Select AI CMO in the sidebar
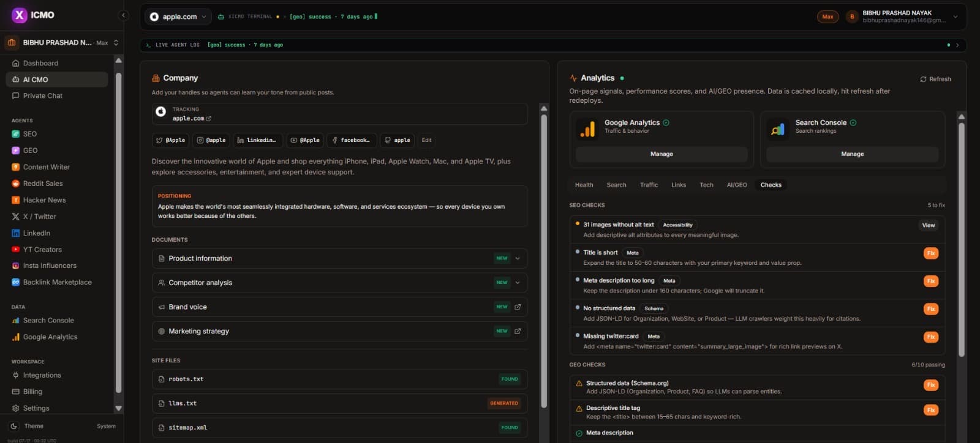Image resolution: width=980 pixels, height=443 pixels. 57,80
